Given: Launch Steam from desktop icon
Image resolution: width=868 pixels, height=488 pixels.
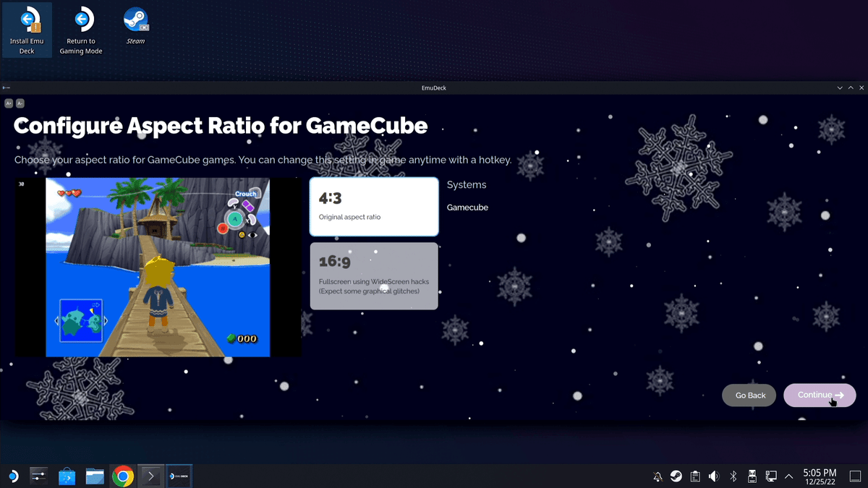Looking at the screenshot, I should (135, 27).
